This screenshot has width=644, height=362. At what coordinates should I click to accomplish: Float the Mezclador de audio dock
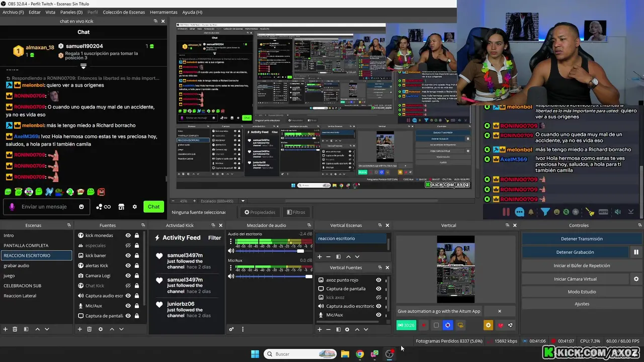[x=309, y=225]
